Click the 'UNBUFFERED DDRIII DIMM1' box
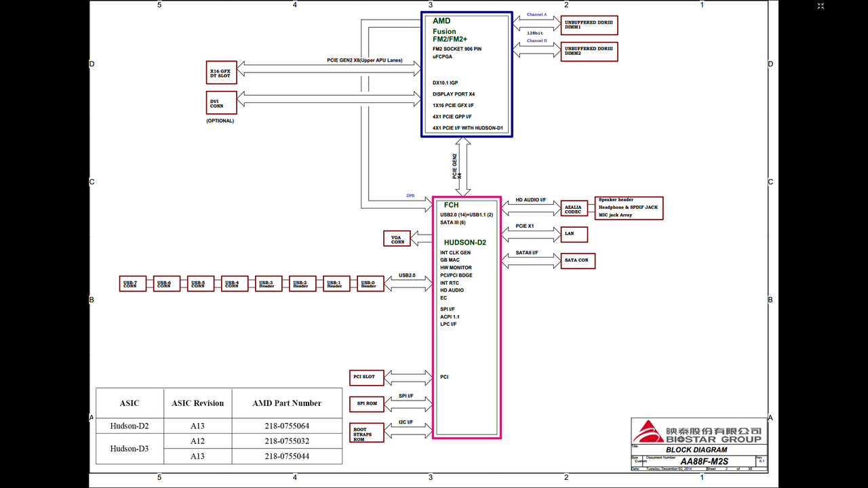Viewport: 868px width, 488px height. click(x=589, y=25)
